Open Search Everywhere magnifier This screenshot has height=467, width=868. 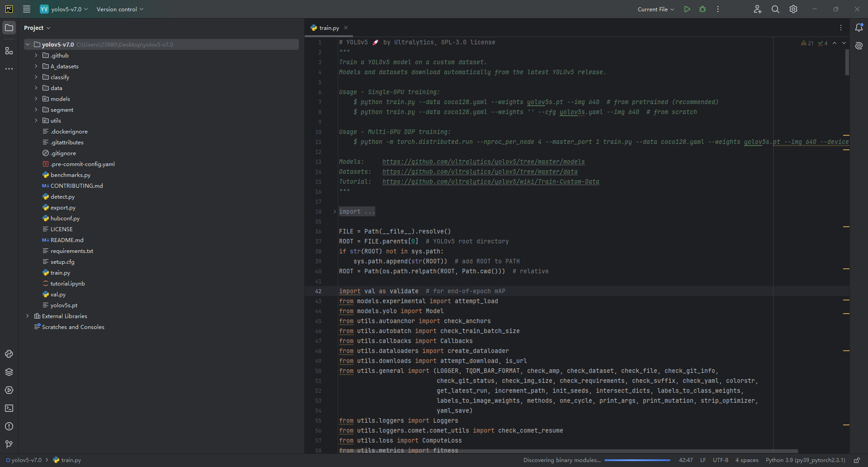coord(775,9)
